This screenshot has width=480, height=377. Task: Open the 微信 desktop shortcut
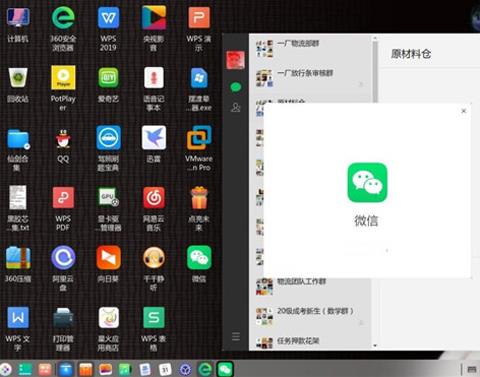pyautogui.click(x=199, y=264)
